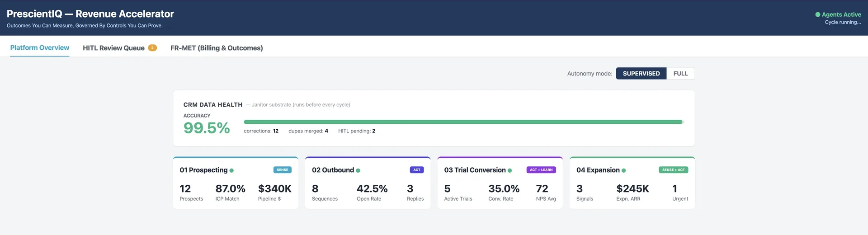Click the Agents Active label
The image size is (868, 235).
(841, 14)
